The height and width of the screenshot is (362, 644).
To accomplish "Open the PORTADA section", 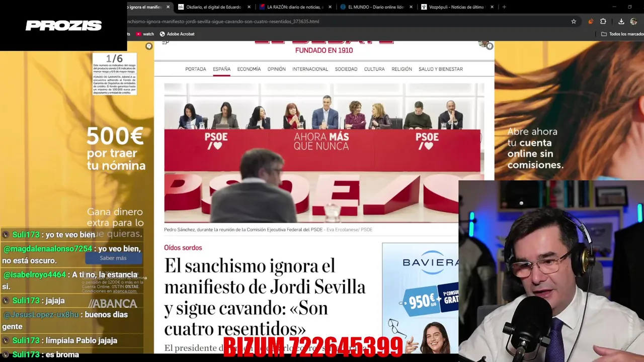I will point(196,69).
